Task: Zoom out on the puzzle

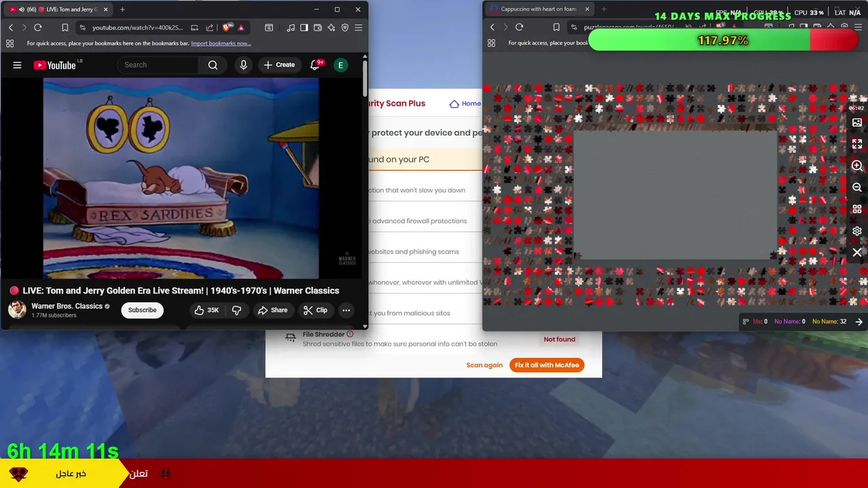Action: coord(857,188)
